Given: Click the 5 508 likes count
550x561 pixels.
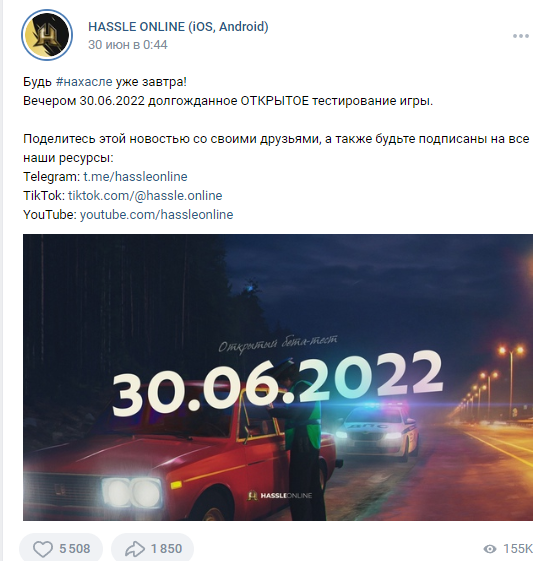Looking at the screenshot, I should coord(75,548).
